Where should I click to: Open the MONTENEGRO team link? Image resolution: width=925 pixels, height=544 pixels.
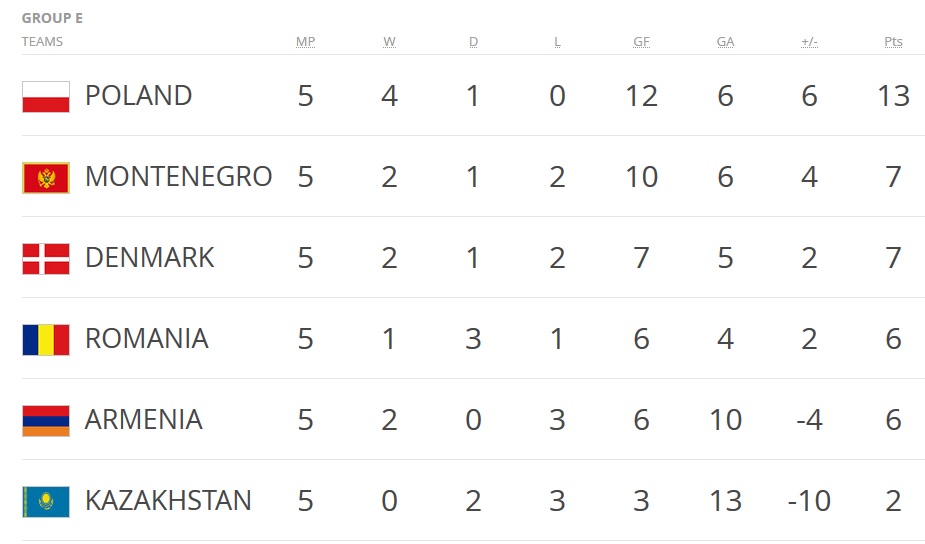coord(178,177)
